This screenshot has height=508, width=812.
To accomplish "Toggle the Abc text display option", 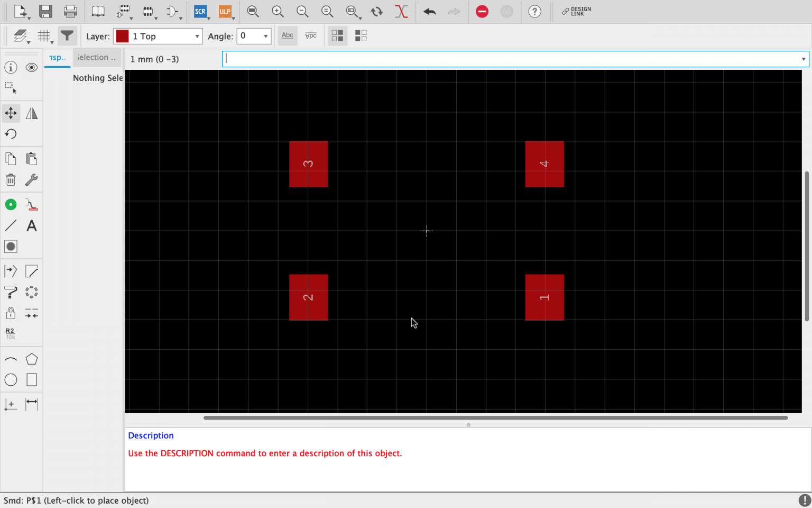I will pos(287,35).
